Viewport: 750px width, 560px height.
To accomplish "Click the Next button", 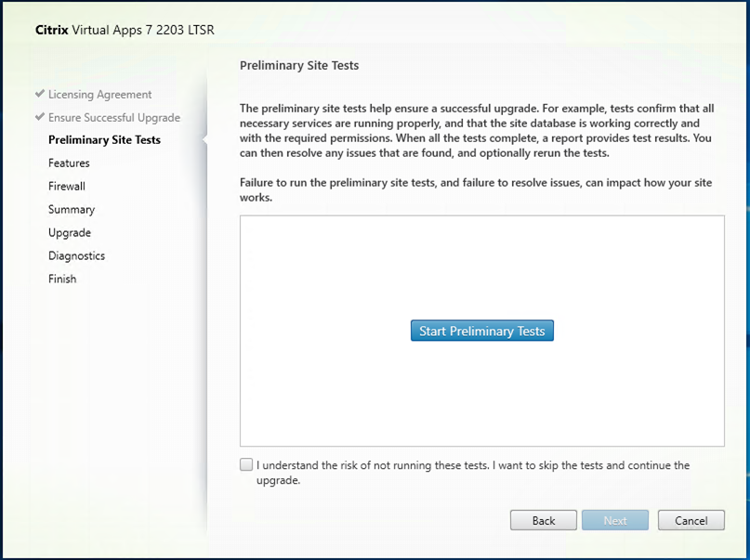I will 615,521.
